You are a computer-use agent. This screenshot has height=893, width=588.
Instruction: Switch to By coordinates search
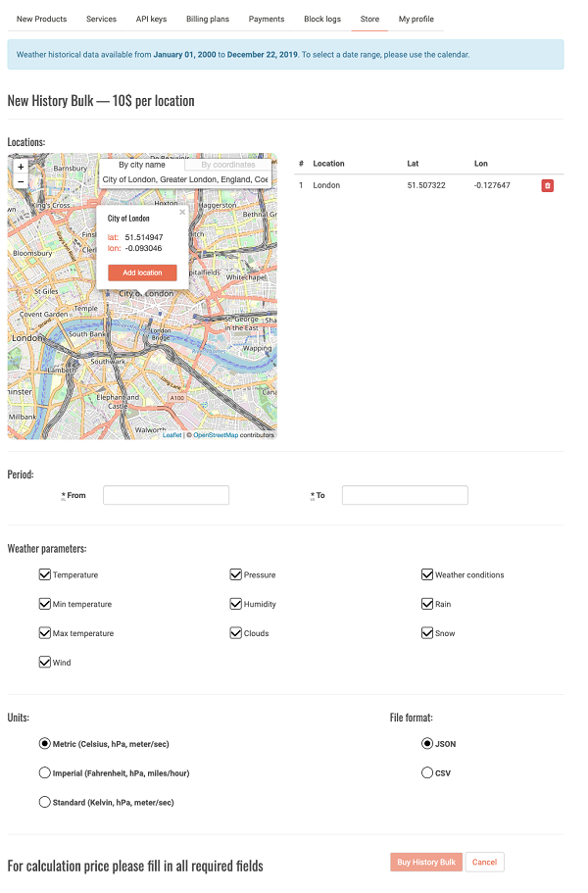[x=228, y=165]
